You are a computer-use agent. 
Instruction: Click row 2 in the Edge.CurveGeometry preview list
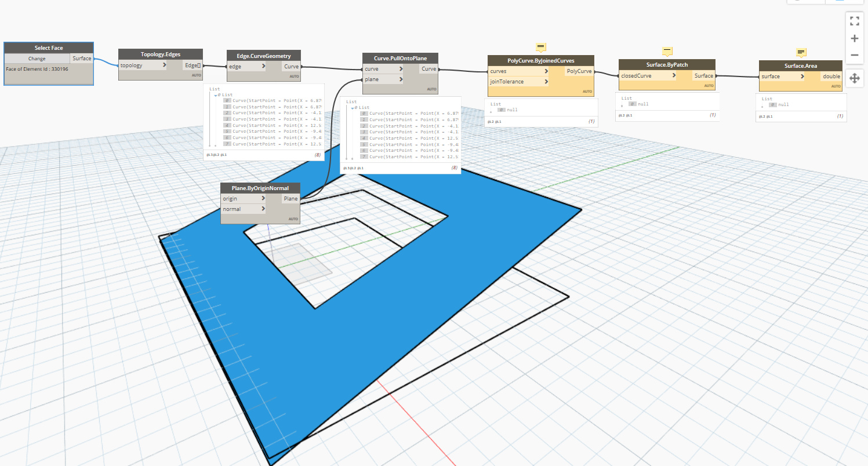tap(273, 113)
